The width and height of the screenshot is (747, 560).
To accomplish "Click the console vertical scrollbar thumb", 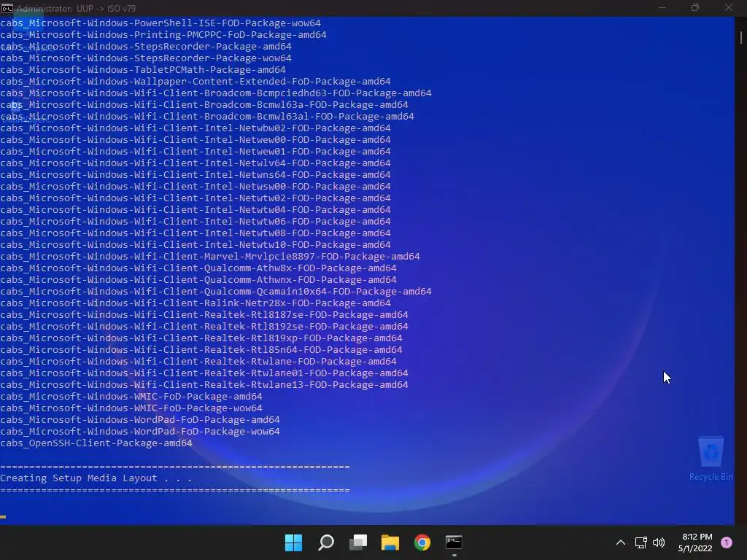I will point(741,38).
